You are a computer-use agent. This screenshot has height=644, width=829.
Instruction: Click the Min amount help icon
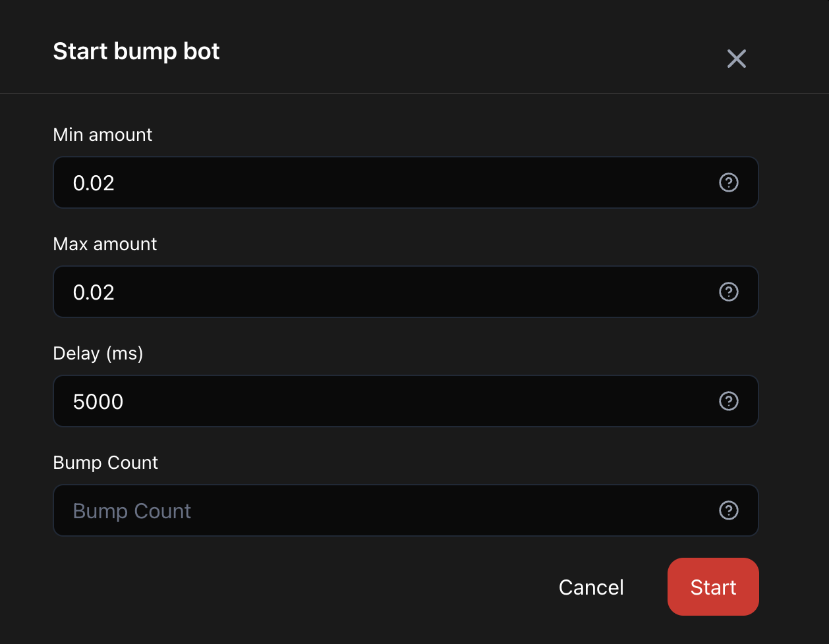(728, 182)
